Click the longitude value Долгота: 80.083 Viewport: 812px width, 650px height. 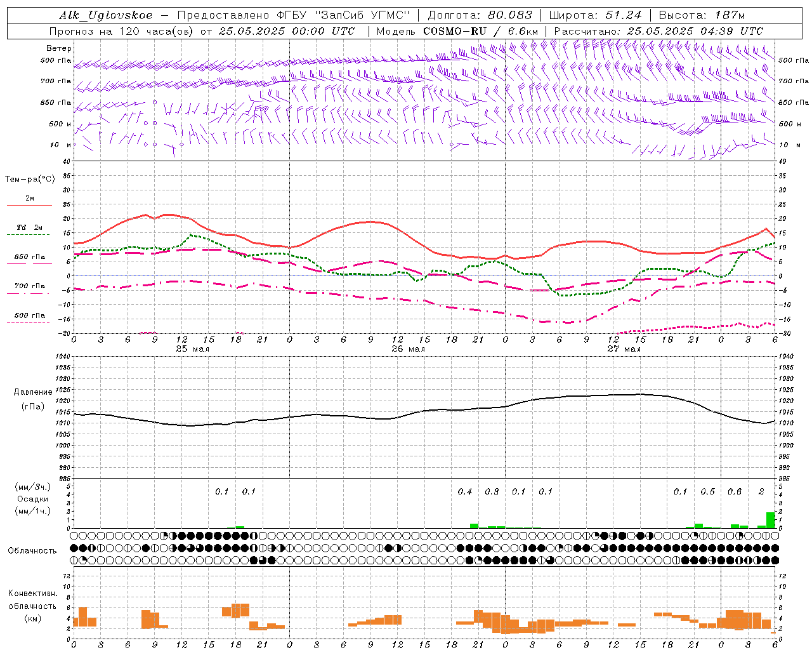(481, 15)
